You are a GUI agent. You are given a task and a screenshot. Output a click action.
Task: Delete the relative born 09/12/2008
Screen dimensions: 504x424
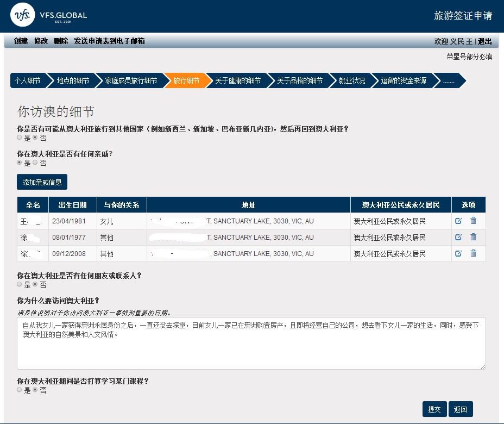pos(473,253)
